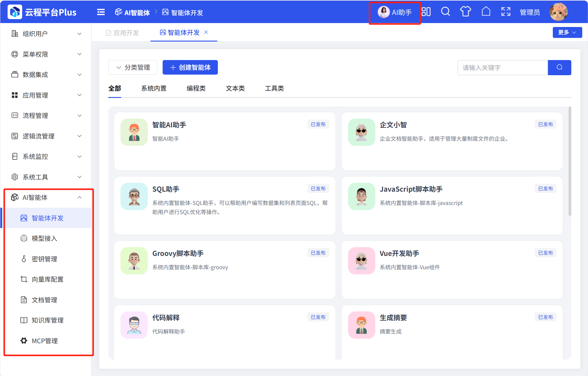This screenshot has height=376, width=588.
Task: Open the Vue开发助手 agent avatar
Action: tap(362, 261)
